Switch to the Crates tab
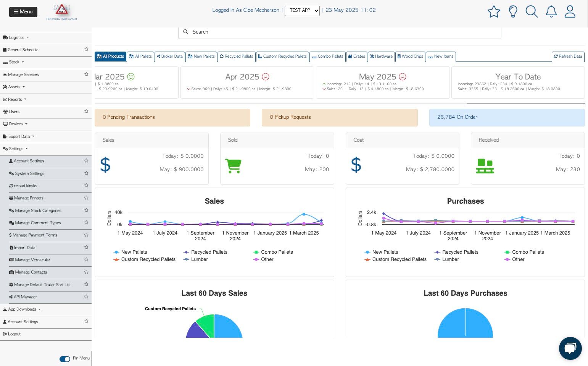The image size is (588, 366). click(x=356, y=57)
